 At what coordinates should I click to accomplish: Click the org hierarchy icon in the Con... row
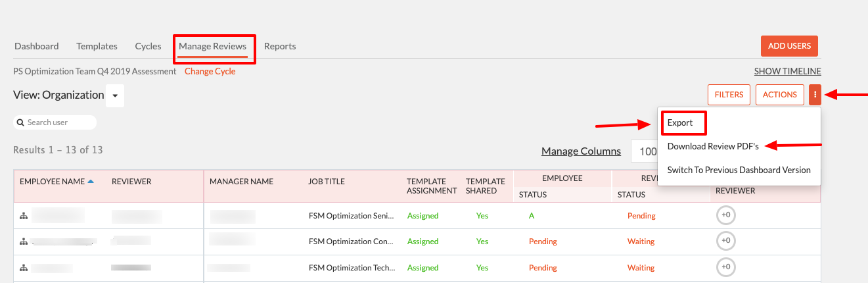pos(24,242)
